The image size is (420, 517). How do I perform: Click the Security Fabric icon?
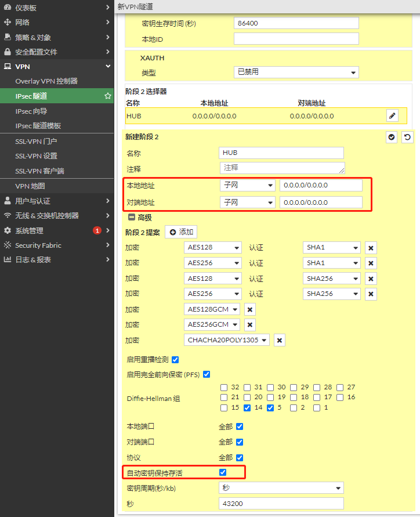(x=8, y=245)
